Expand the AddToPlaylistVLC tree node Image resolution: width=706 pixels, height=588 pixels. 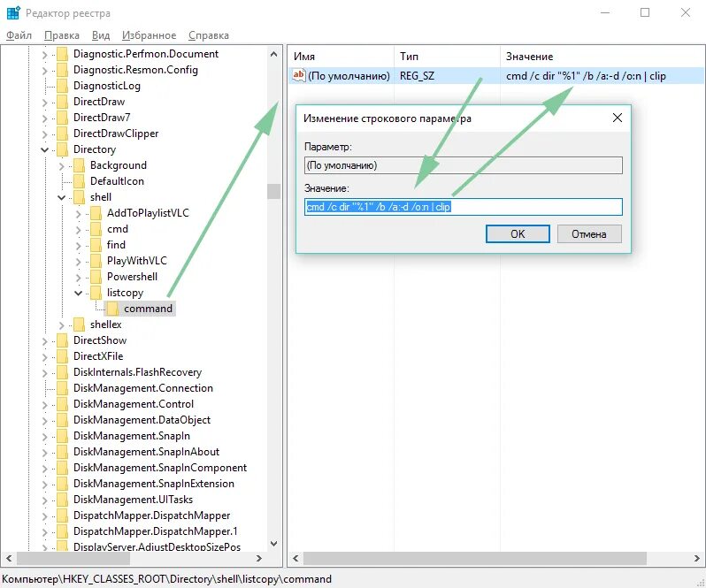[78, 214]
